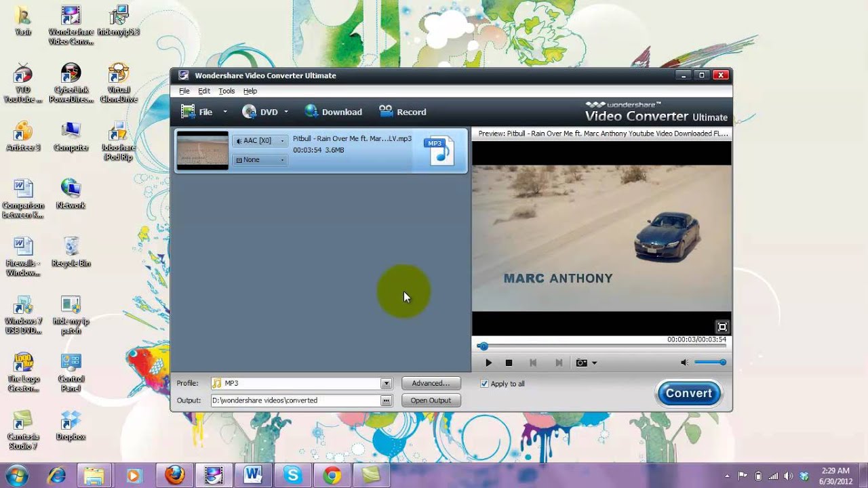The image size is (868, 488).
Task: Click the Profile MP3 combo box
Action: pyautogui.click(x=301, y=384)
